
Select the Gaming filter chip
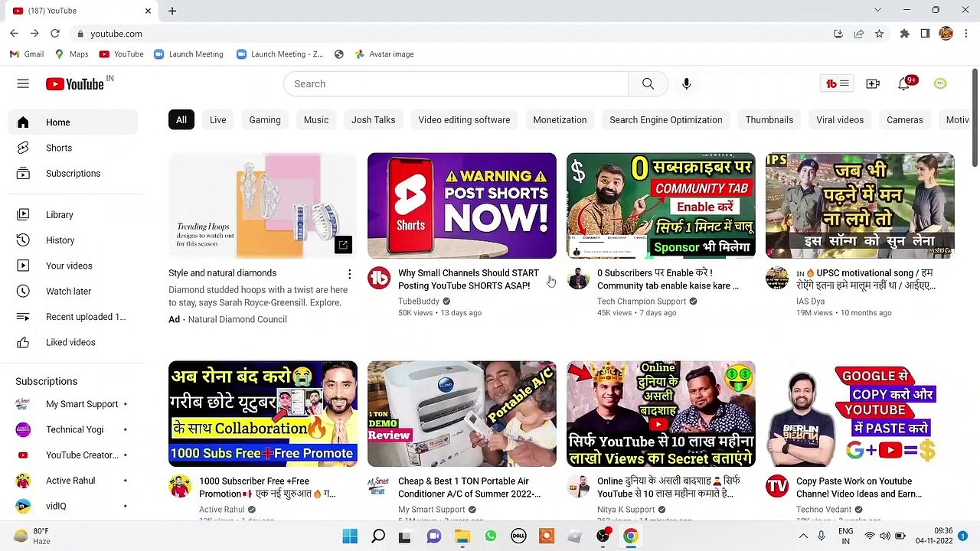[x=265, y=120]
